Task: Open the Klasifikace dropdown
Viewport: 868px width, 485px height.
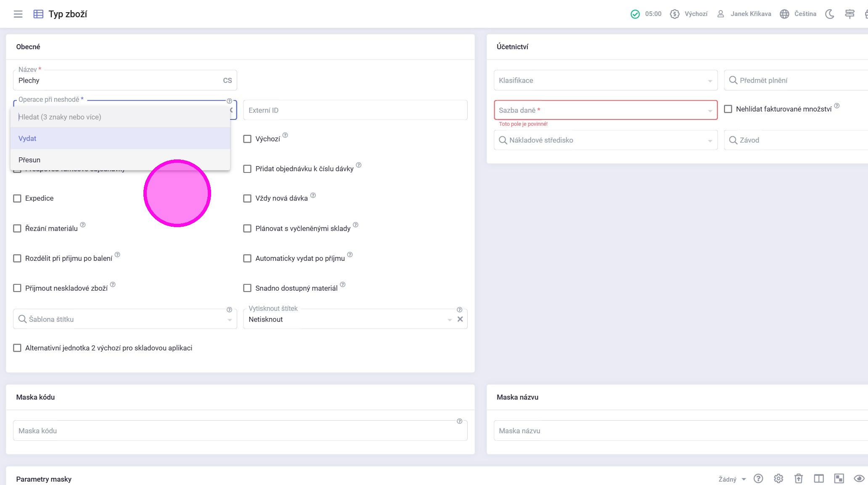Action: [x=606, y=80]
